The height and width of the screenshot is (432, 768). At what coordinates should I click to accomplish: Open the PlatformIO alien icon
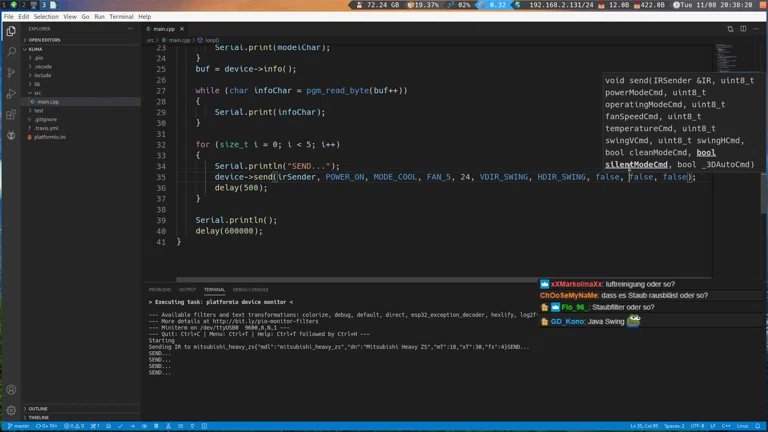[11, 136]
